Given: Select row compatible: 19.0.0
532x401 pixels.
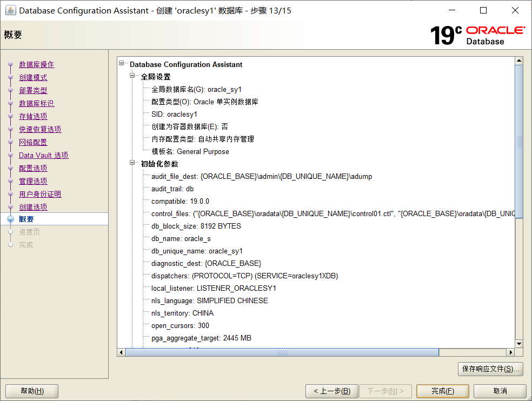Looking at the screenshot, I should click(180, 201).
